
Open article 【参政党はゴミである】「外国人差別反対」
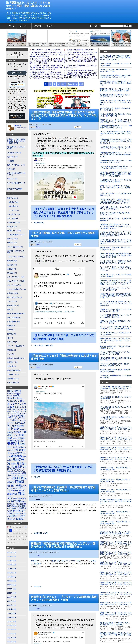64,357
